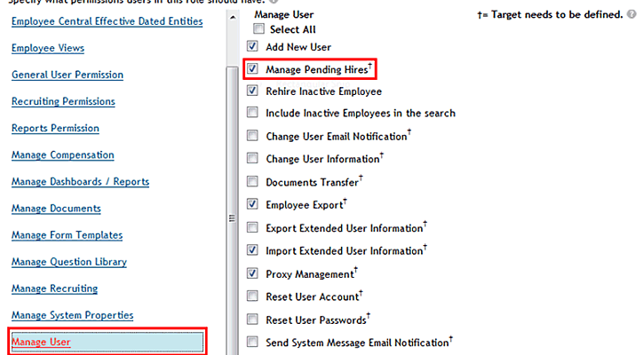Click the left panel vertical scrollbar
This screenshot has width=644, height=355.
click(x=219, y=177)
